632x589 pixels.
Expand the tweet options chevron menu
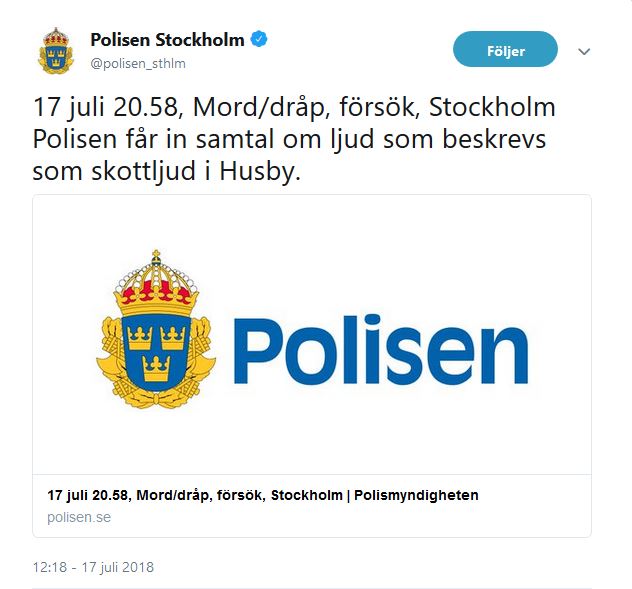pos(584,51)
